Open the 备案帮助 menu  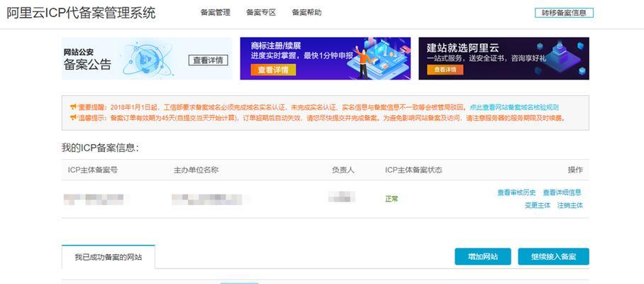(x=307, y=13)
